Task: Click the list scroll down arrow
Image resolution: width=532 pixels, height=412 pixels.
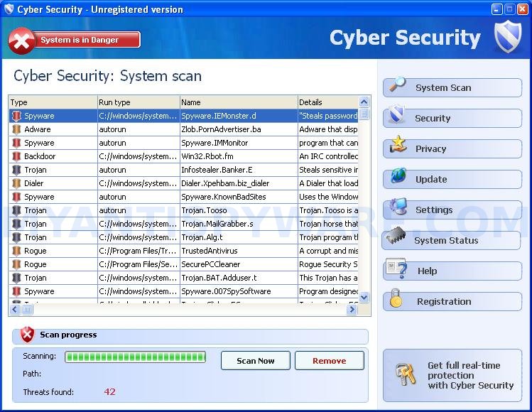Action: tap(364, 298)
